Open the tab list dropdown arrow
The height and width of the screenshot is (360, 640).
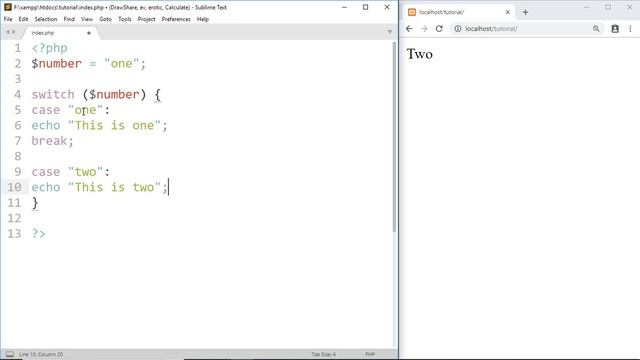coord(389,32)
